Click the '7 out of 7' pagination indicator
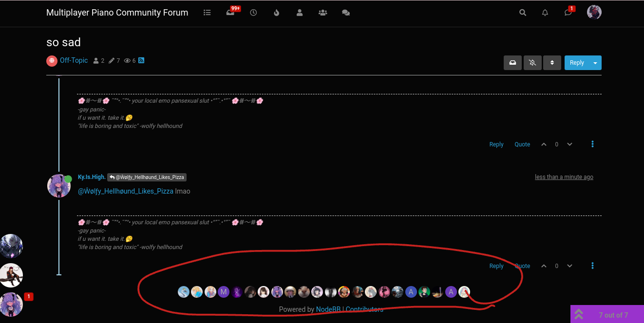Screen dimensions: 644x323 [x=613, y=315]
